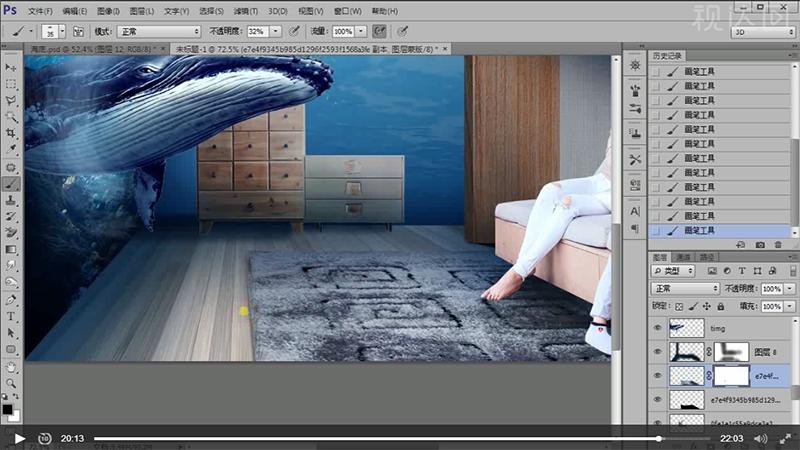Select the Zoom tool in toolbox
Screen dimensions: 800x450
click(x=11, y=382)
